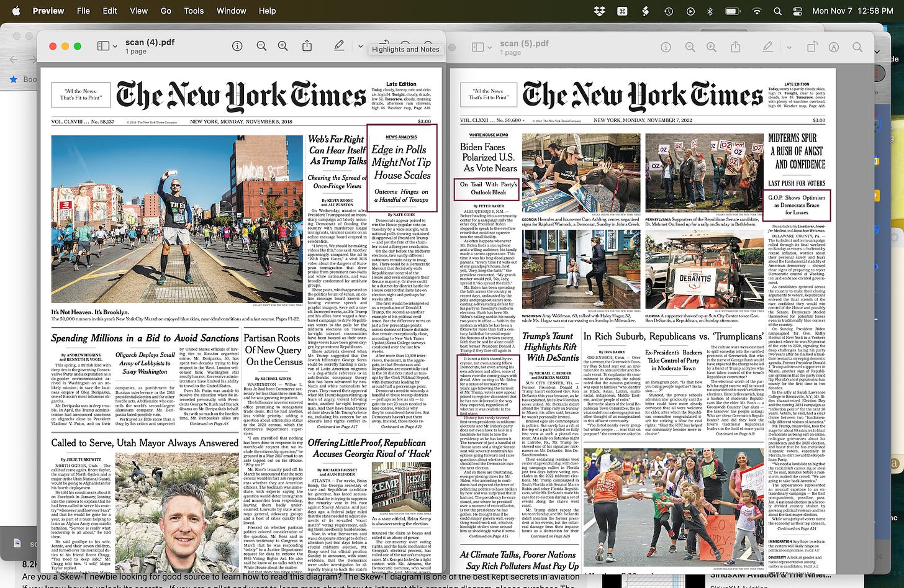
Task: Open the Go menu
Action: point(166,11)
